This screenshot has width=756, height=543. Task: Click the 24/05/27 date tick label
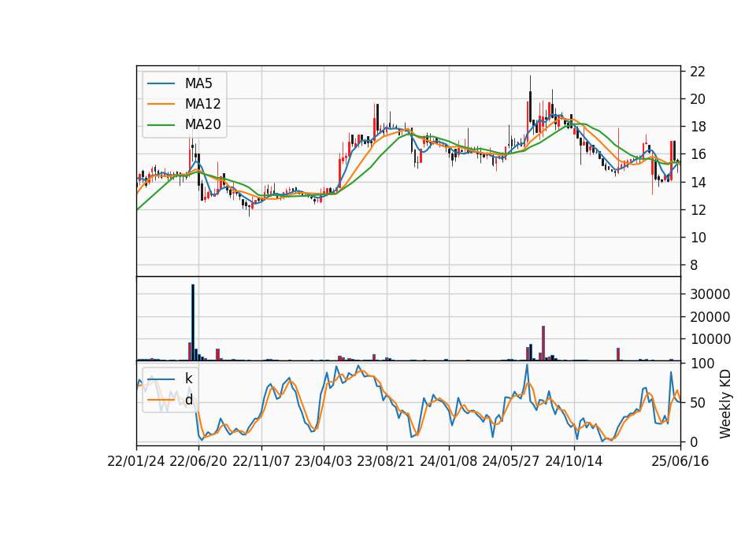point(511,461)
